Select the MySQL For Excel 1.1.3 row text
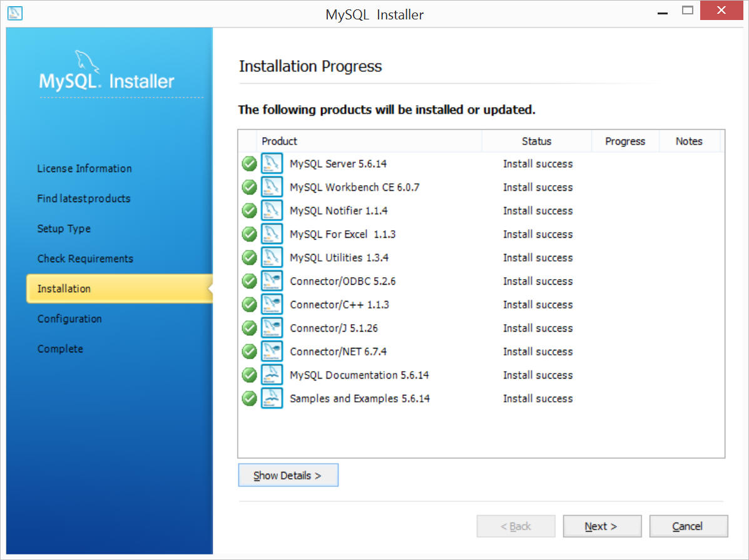 pos(342,234)
